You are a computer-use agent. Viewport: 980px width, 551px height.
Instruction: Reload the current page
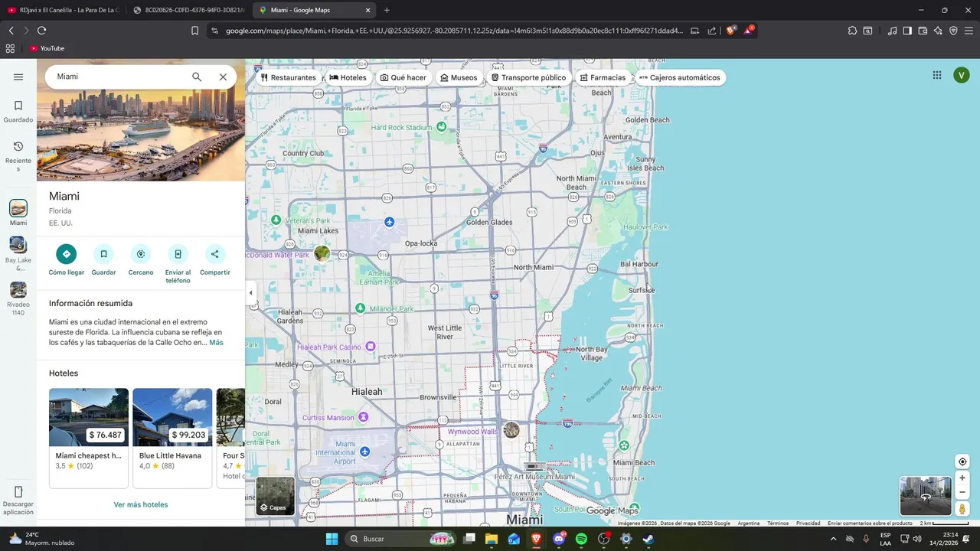[x=42, y=31]
